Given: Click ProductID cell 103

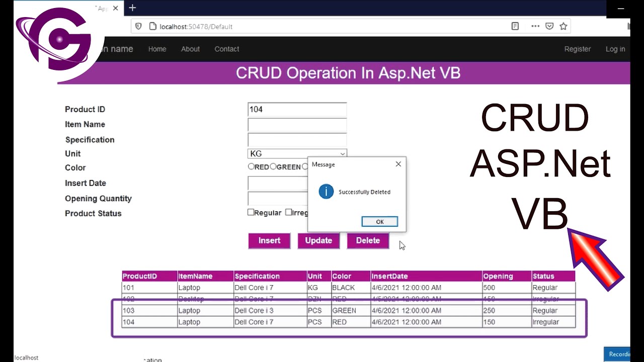Looking at the screenshot, I should (x=149, y=311).
